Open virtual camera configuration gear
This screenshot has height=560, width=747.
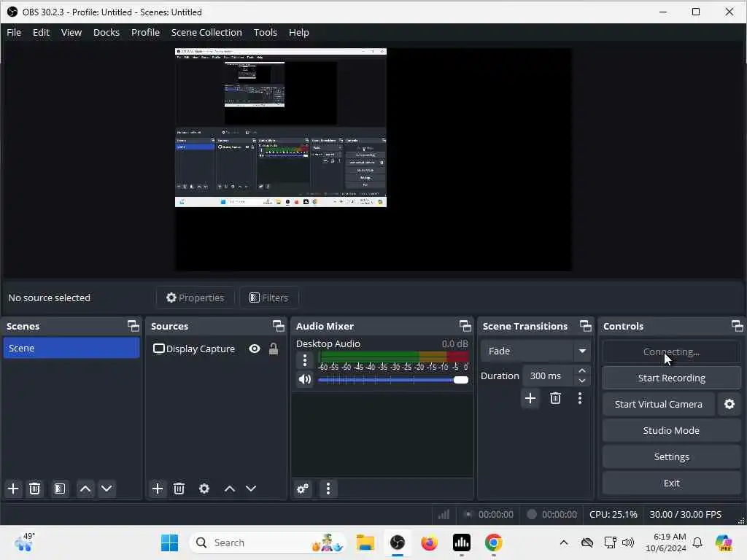tap(729, 404)
